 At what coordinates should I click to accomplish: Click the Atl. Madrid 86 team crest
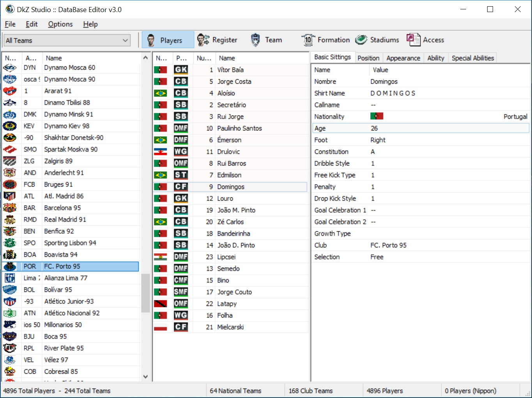tap(10, 196)
